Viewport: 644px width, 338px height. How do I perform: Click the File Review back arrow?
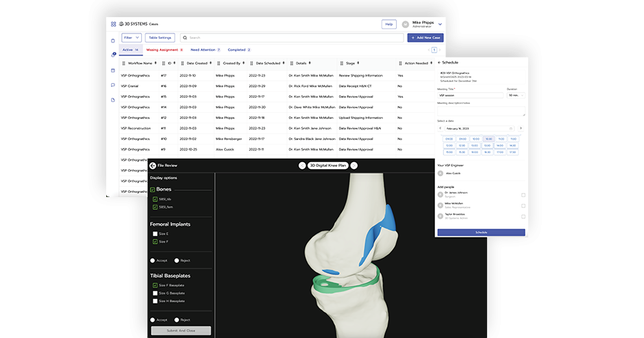tap(153, 166)
